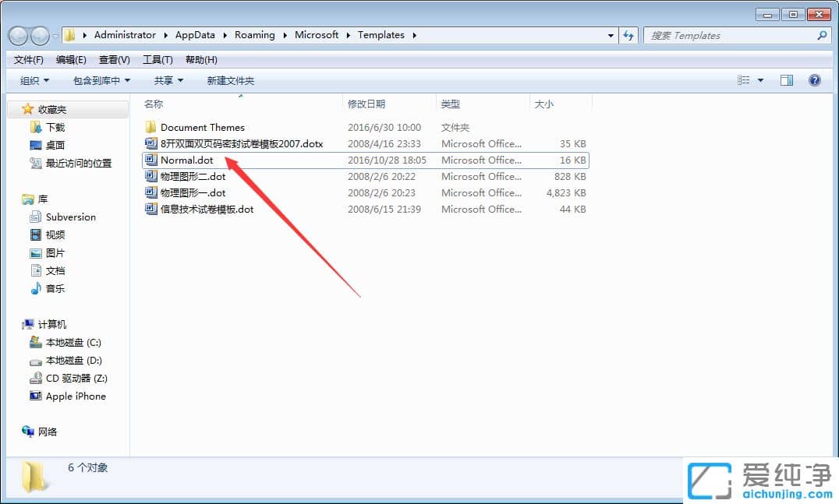
Task: Click the back navigation arrow
Action: click(x=19, y=35)
